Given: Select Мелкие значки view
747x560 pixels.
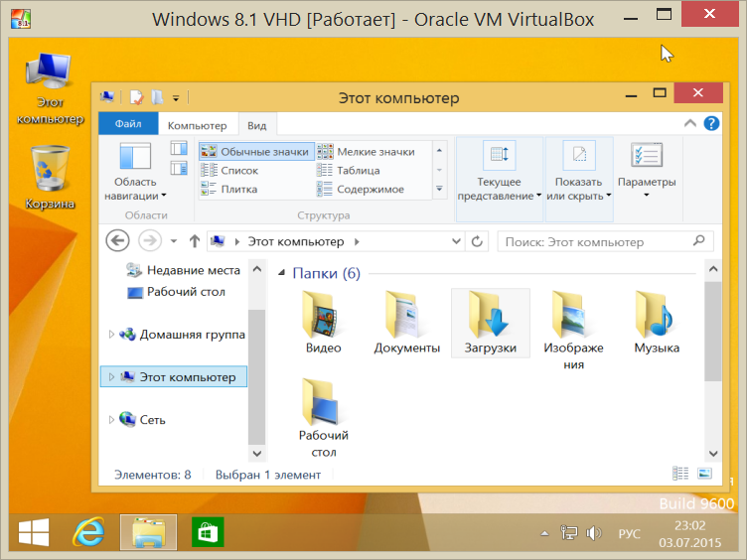Looking at the screenshot, I should coord(366,152).
